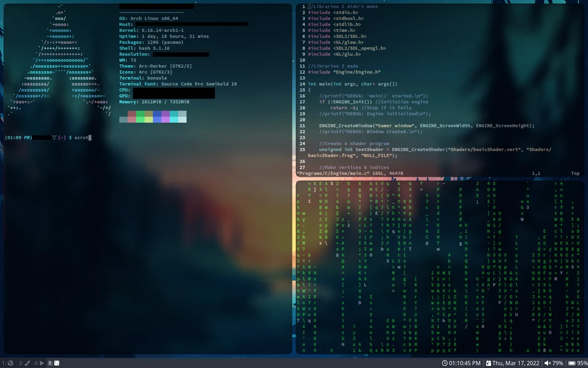588x368 pixels.
Task: Switch to workspace 8 in the i3 bar
Action: click(52, 363)
